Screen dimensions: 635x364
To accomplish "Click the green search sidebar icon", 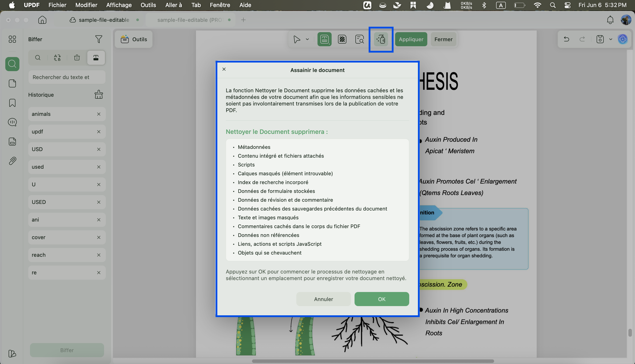I will point(12,64).
